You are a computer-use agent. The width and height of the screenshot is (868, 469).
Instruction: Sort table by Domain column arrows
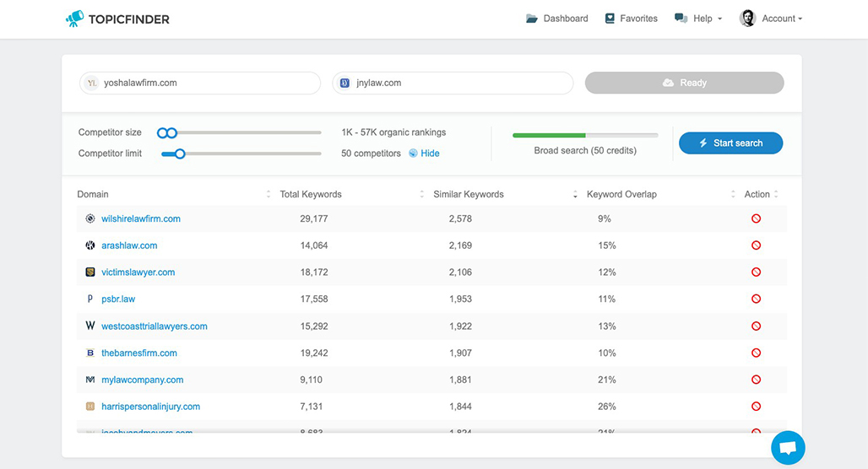coord(269,194)
